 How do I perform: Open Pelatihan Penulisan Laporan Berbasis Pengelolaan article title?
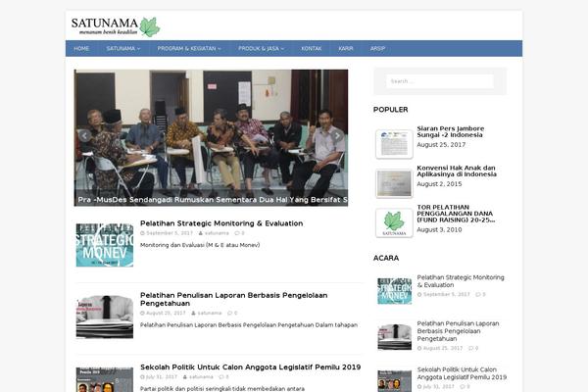(233, 299)
